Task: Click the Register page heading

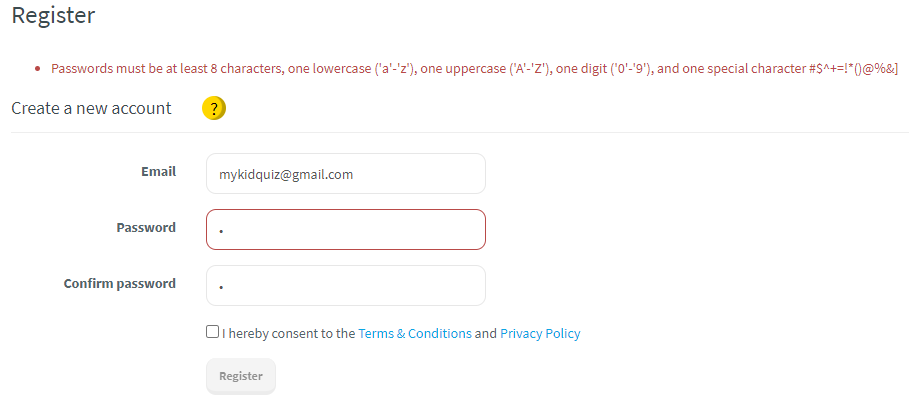Action: [x=53, y=16]
